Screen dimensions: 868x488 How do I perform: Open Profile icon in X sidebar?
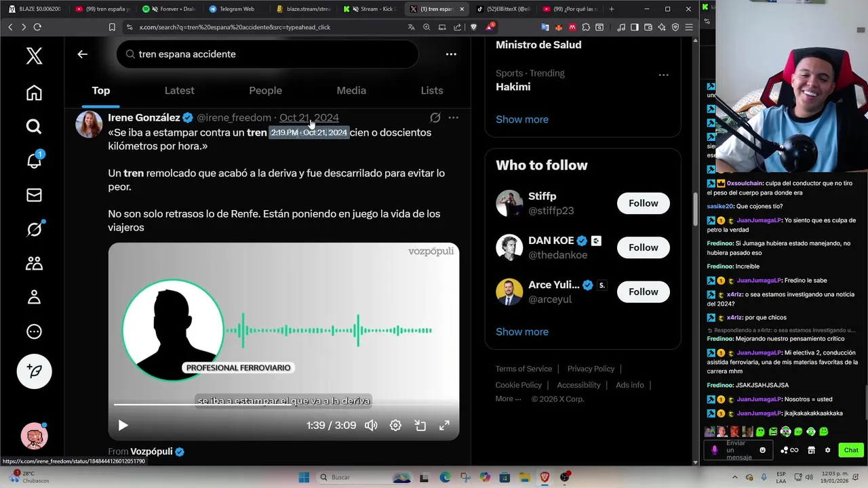[x=34, y=297]
